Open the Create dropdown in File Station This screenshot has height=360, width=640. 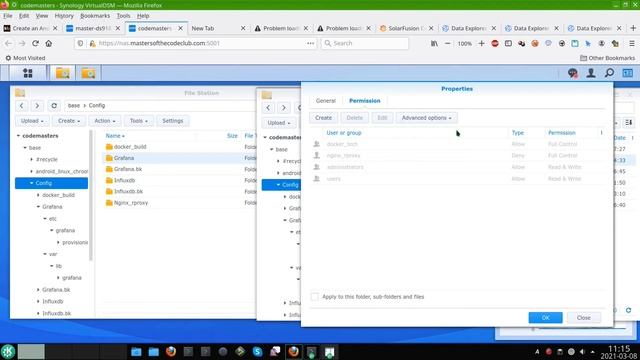tap(69, 121)
